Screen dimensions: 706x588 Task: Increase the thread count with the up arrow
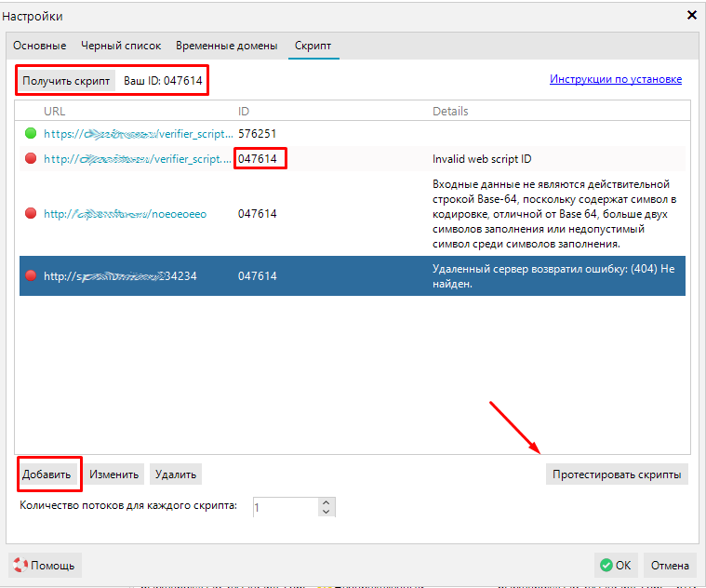326,502
